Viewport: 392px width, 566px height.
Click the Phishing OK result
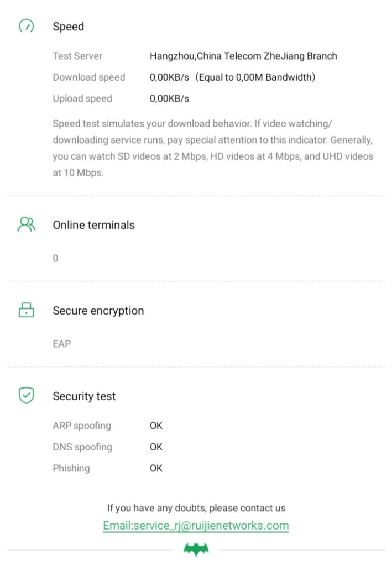(x=156, y=468)
